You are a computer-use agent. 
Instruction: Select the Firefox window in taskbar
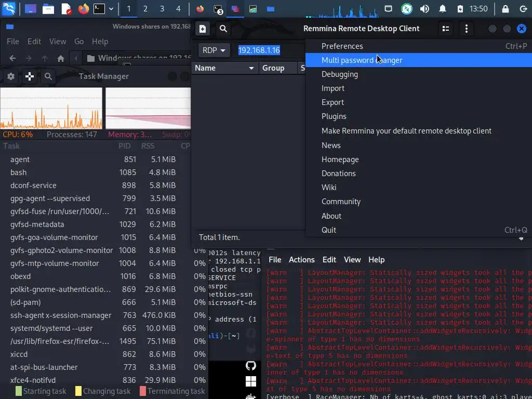coord(200,9)
